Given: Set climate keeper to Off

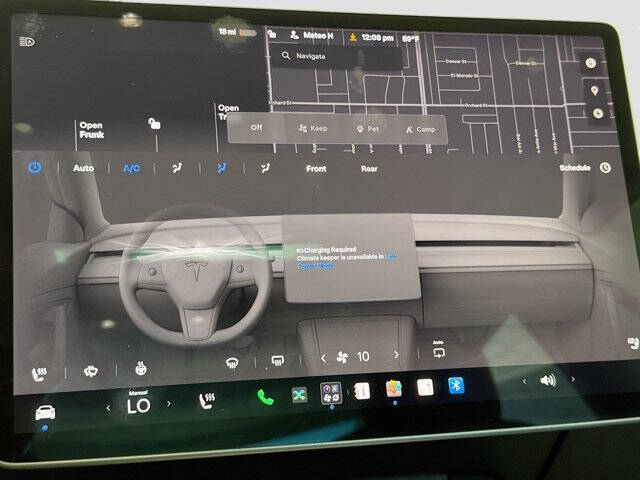Looking at the screenshot, I should (x=256, y=127).
